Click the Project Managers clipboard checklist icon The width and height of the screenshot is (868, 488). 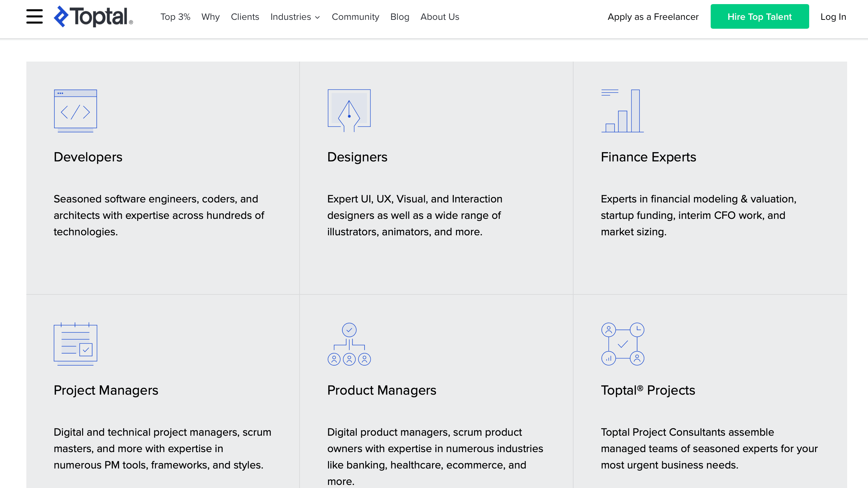click(x=76, y=344)
